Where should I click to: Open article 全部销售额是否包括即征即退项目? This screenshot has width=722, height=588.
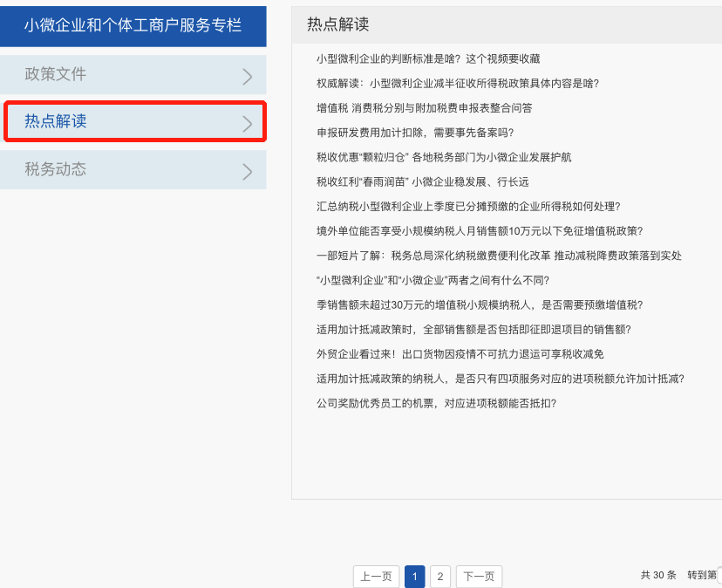click(x=473, y=330)
